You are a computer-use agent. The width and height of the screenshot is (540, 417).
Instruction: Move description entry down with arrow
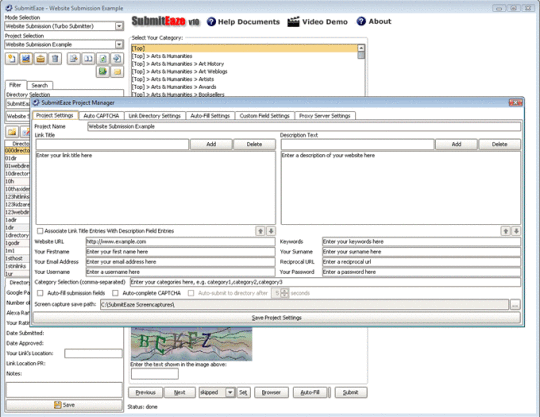pos(516,231)
